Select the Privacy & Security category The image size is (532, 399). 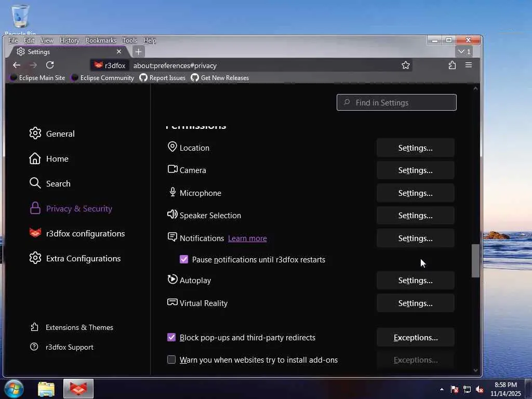click(71, 208)
